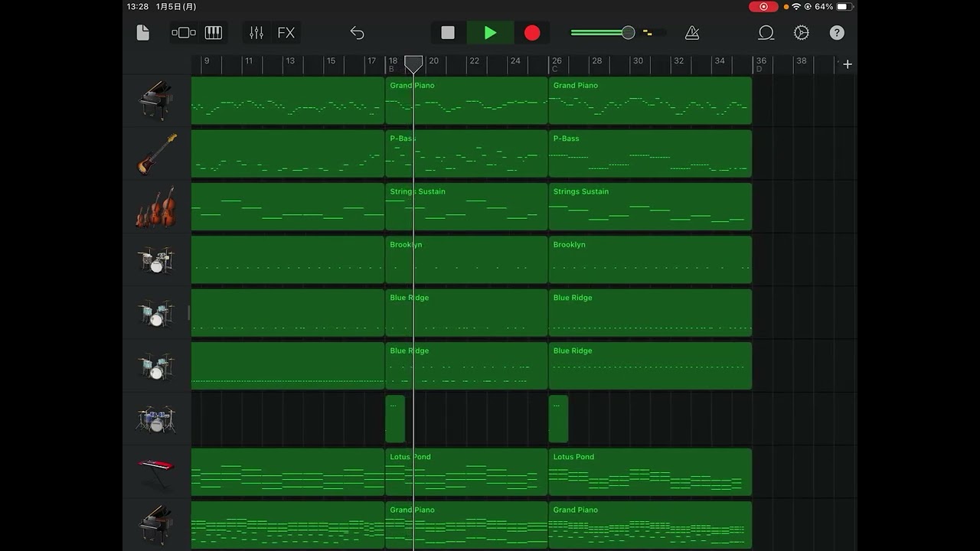980x551 pixels.
Task: Tap the screen recording indicator in status bar
Action: (763, 7)
